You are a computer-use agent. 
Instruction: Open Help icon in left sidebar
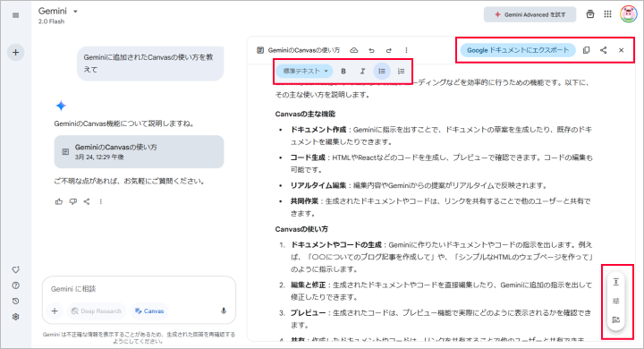coord(15,285)
